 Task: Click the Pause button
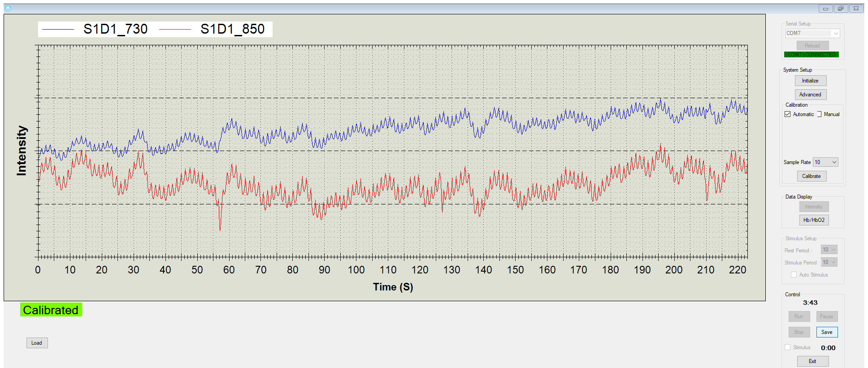point(827,316)
